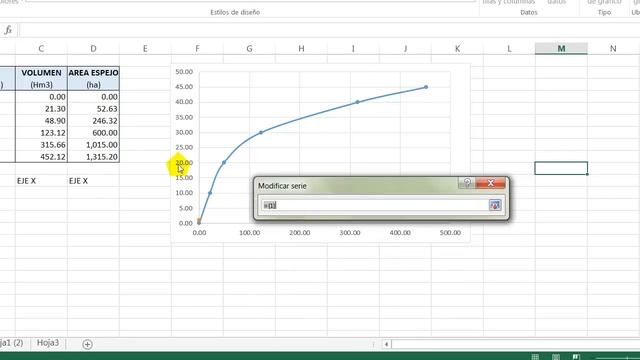Image resolution: width=640 pixels, height=360 pixels.
Task: Switch to the Hoja3 sheet tab
Action: pos(48,343)
